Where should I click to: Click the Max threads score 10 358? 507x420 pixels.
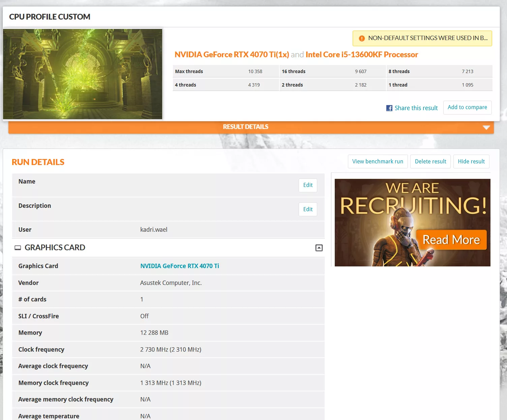(255, 71)
